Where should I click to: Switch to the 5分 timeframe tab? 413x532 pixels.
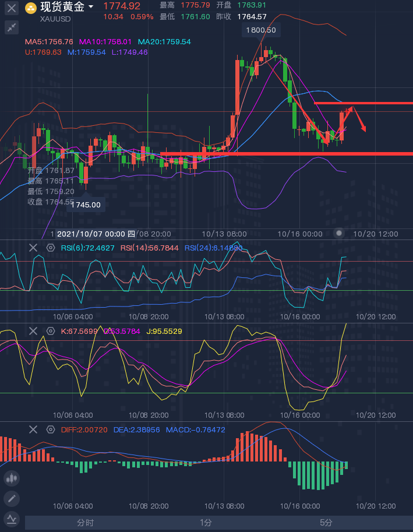tap(326, 523)
